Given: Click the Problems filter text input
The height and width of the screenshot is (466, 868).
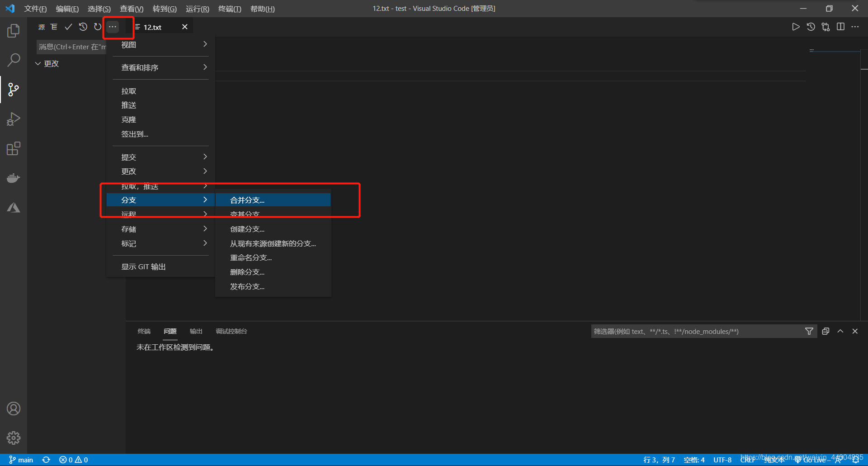Looking at the screenshot, I should click(696, 331).
